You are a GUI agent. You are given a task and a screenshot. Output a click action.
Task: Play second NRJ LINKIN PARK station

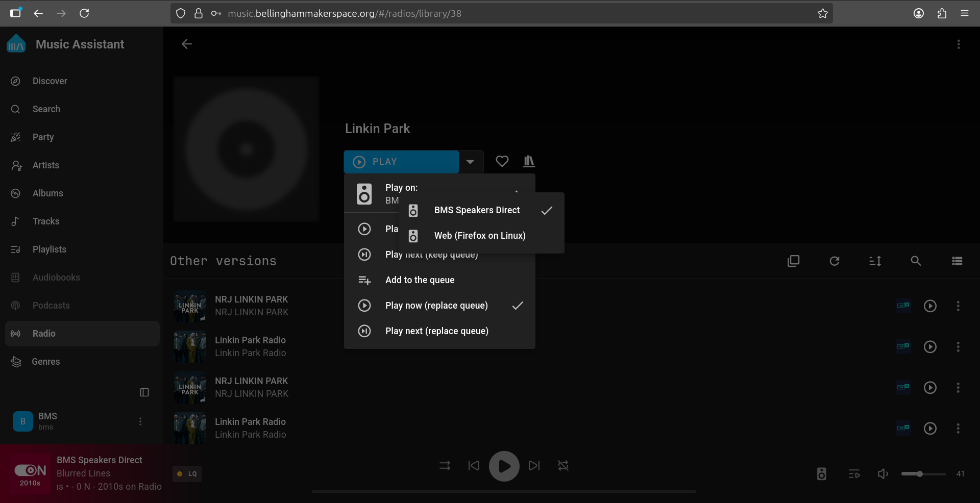click(930, 388)
